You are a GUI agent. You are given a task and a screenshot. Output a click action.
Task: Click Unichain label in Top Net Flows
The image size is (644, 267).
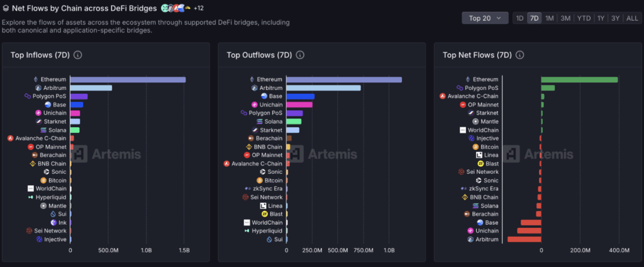tap(487, 231)
